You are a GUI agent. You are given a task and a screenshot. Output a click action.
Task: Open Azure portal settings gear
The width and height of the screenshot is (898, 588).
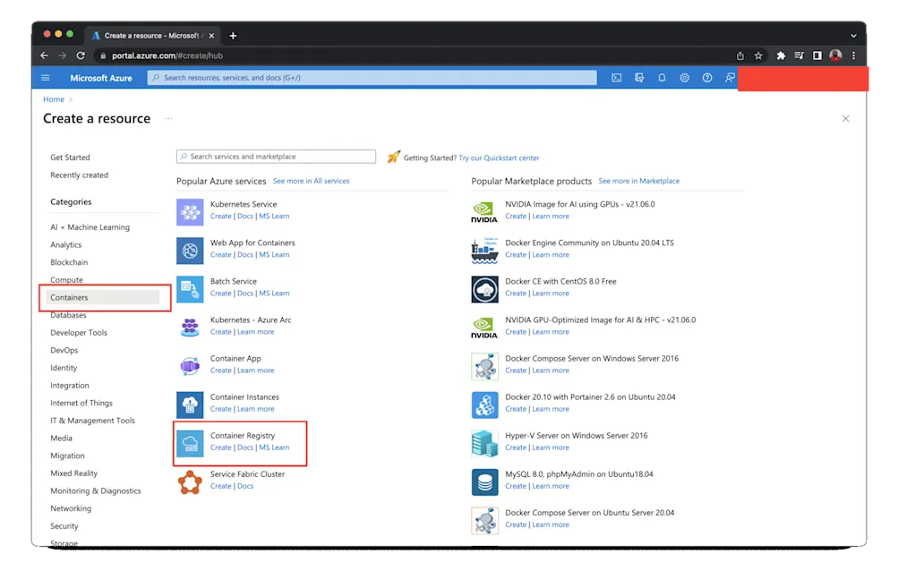pyautogui.click(x=684, y=78)
